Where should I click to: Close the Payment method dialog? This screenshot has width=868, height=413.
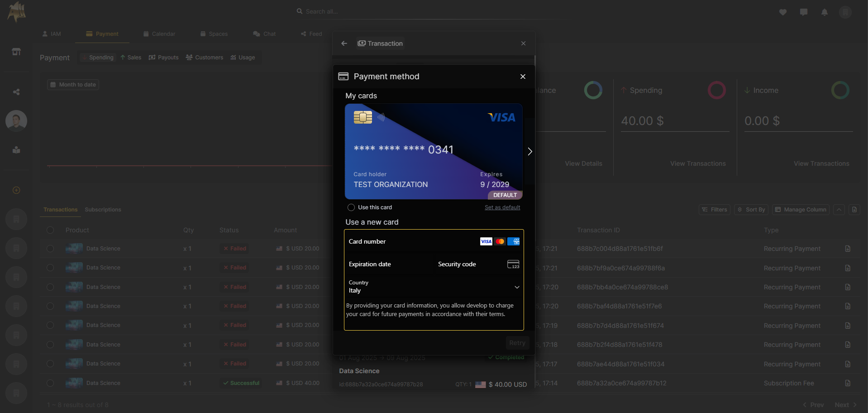click(523, 77)
